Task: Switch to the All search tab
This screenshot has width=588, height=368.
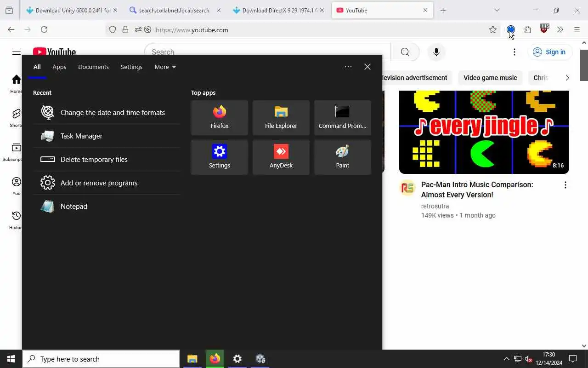Action: pos(37,67)
